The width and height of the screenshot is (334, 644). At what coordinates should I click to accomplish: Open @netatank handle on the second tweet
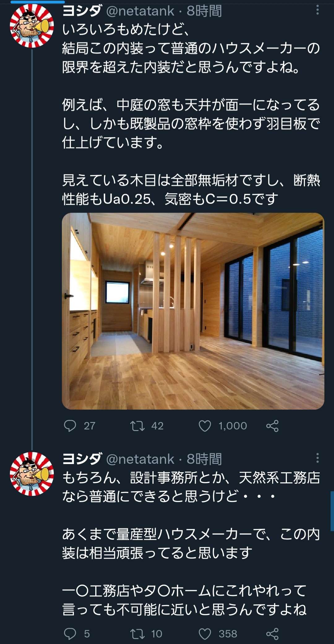(x=140, y=459)
